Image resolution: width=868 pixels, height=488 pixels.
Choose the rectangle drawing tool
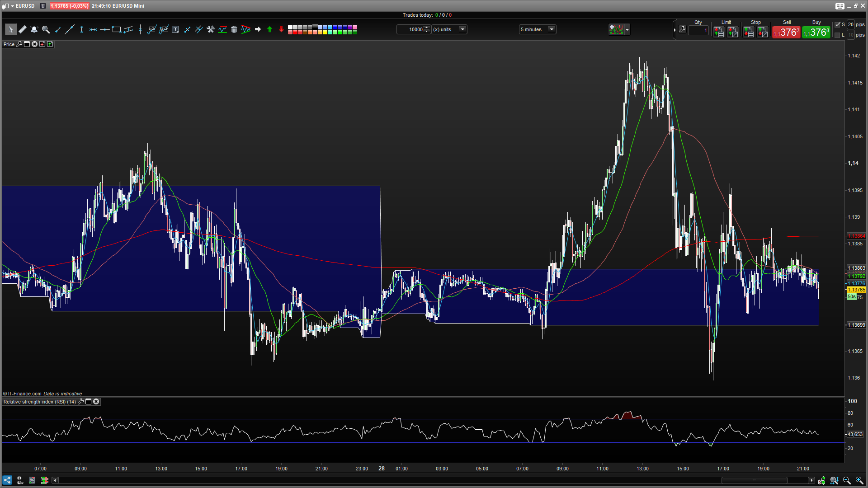coord(116,29)
